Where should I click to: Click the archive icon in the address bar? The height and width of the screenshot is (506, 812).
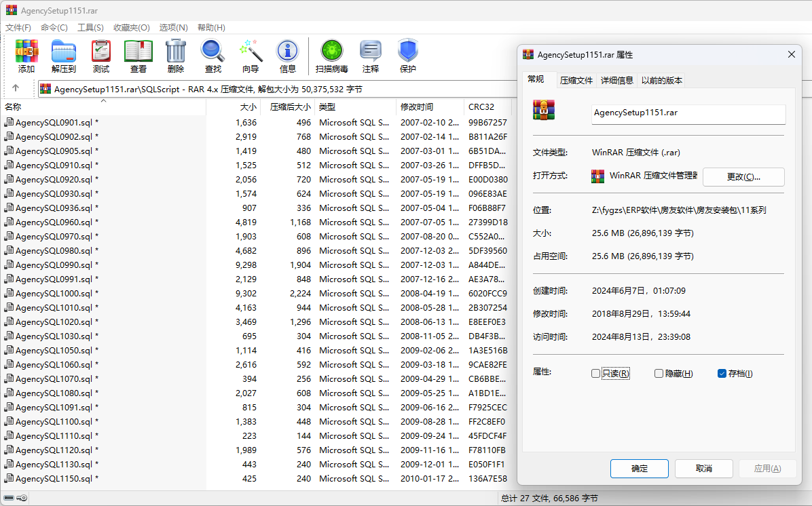[45, 89]
